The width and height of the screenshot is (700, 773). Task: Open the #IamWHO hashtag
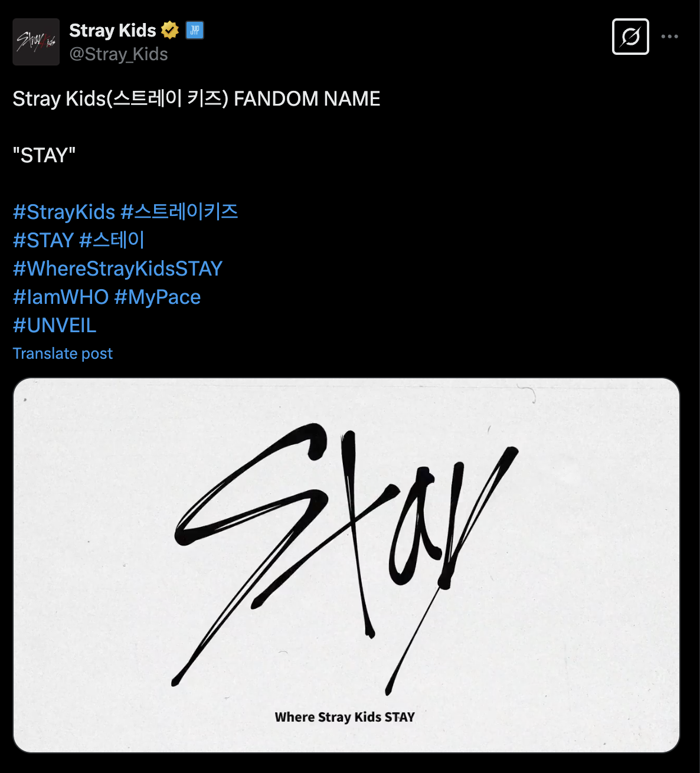(61, 297)
